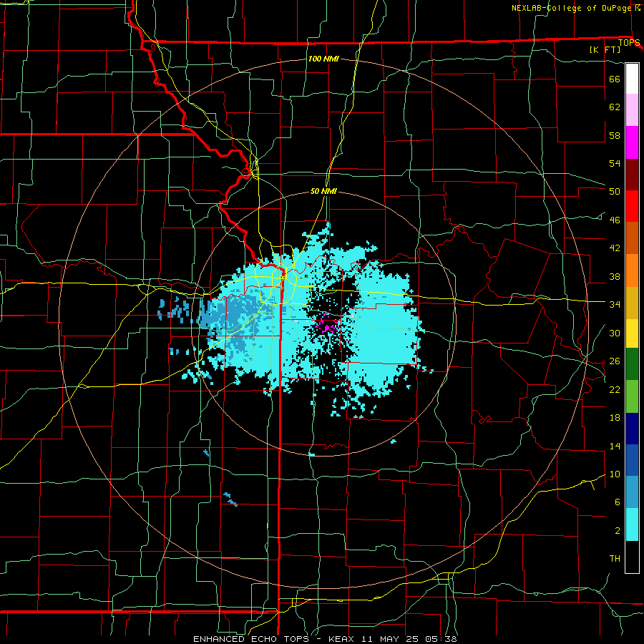Click the 'KEAX' radar site identifier
The height and width of the screenshot is (644, 644).
coord(342,639)
